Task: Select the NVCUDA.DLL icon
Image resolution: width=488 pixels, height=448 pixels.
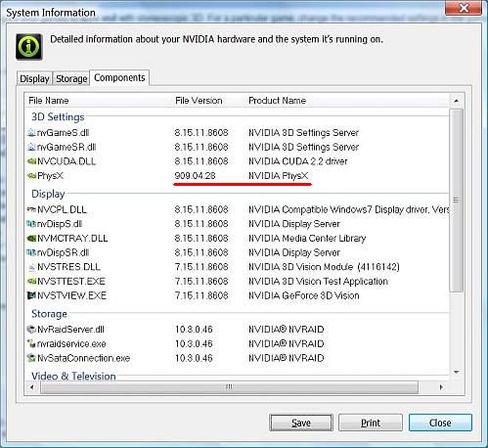Action: [x=31, y=161]
